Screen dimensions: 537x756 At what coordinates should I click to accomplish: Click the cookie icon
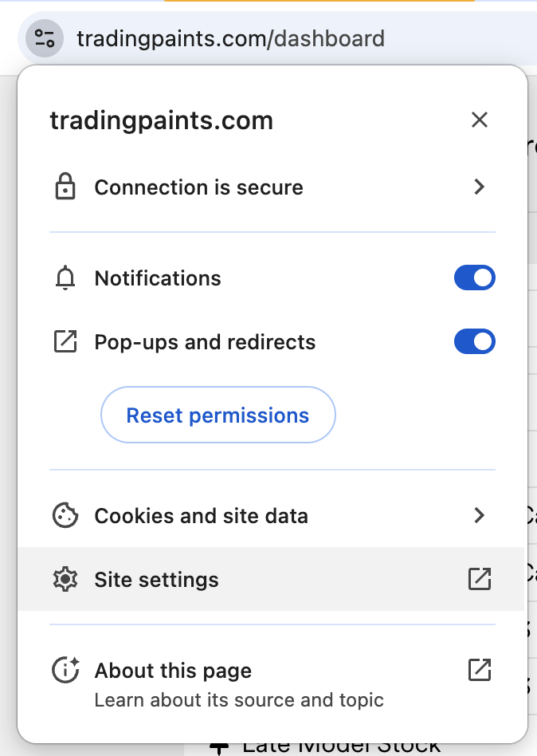coord(65,516)
